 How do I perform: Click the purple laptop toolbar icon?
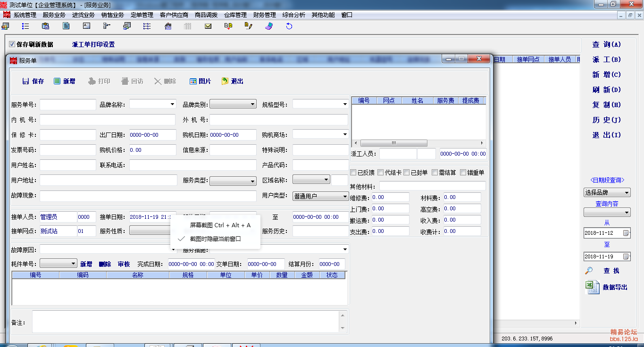click(x=269, y=26)
